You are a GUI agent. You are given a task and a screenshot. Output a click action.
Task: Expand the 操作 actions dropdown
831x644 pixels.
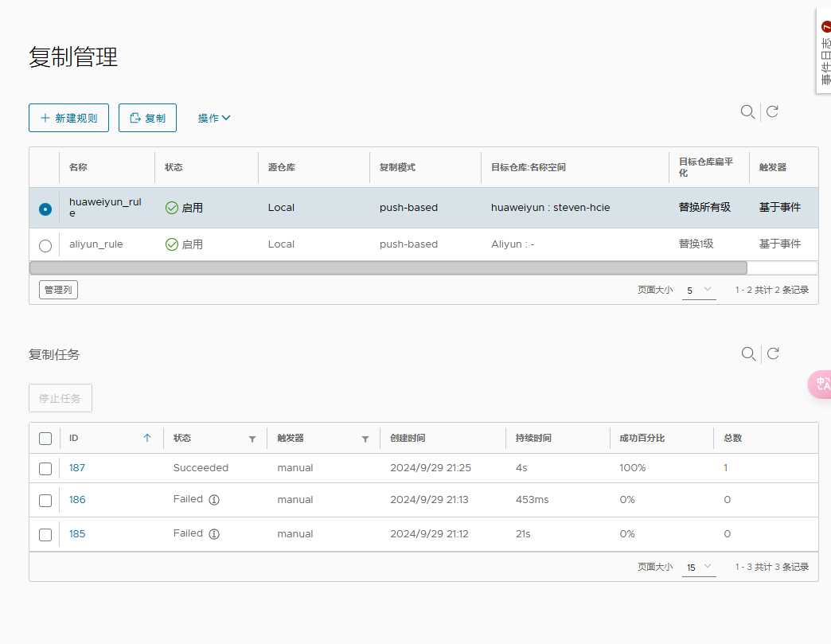[x=214, y=118]
